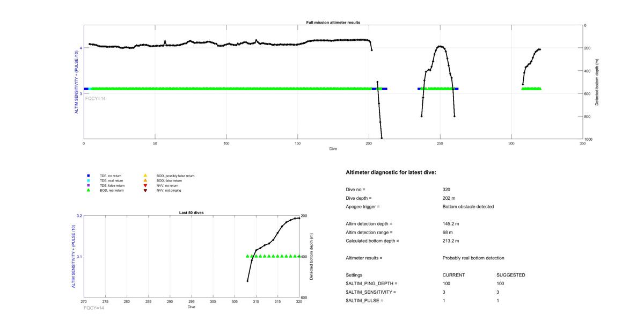Select the 'Last 50 dives' plot title
Screen dimensions: 644x334
[192, 213]
